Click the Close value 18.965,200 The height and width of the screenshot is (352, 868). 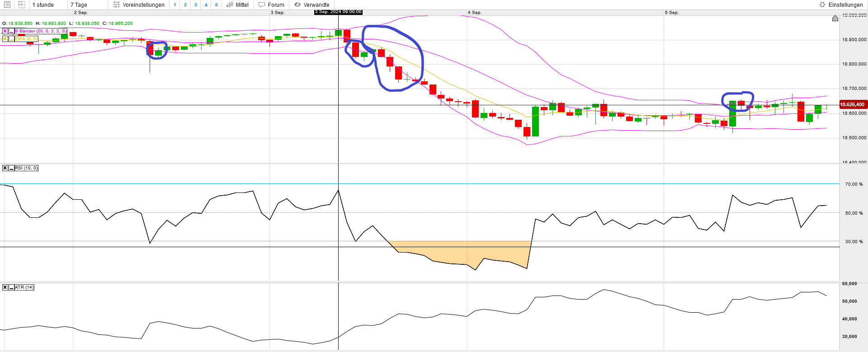pyautogui.click(x=121, y=23)
